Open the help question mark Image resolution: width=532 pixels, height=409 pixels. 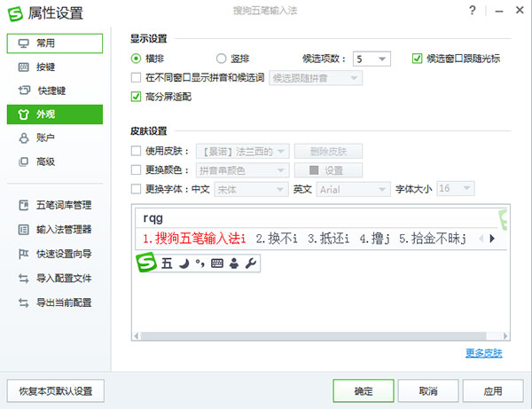pyautogui.click(x=473, y=11)
